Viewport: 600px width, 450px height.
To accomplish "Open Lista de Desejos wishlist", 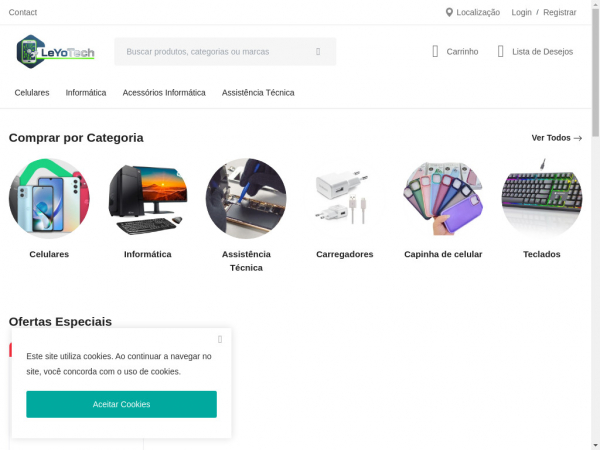I will pyautogui.click(x=534, y=51).
